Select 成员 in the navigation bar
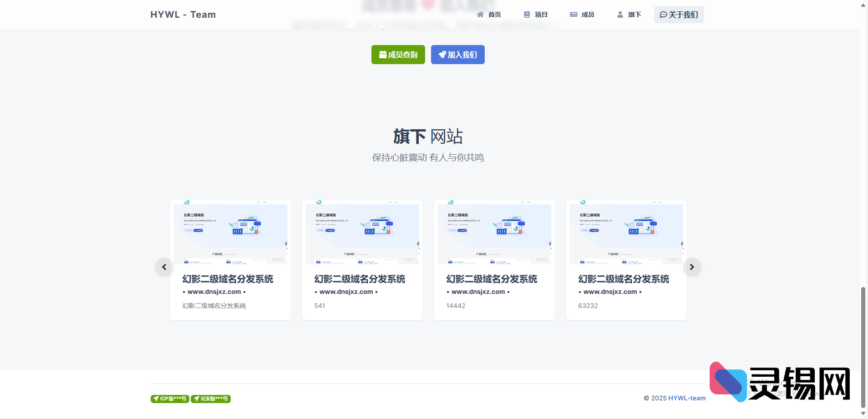The width and height of the screenshot is (868, 419). coord(582,14)
